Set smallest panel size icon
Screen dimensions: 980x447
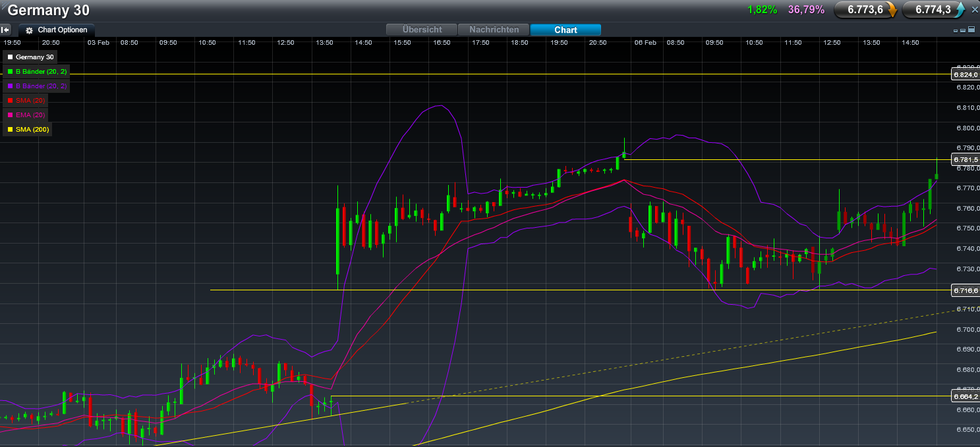coord(956,30)
